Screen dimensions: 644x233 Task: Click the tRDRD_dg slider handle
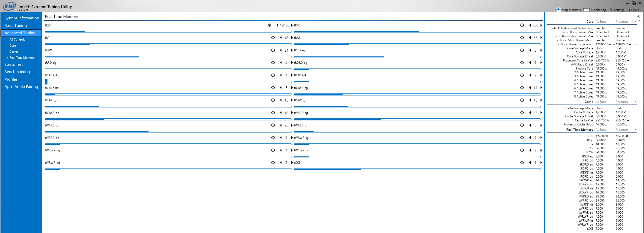click(x=46, y=82)
